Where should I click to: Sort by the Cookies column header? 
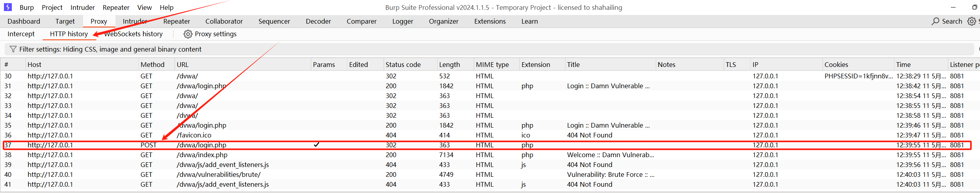(x=858, y=65)
